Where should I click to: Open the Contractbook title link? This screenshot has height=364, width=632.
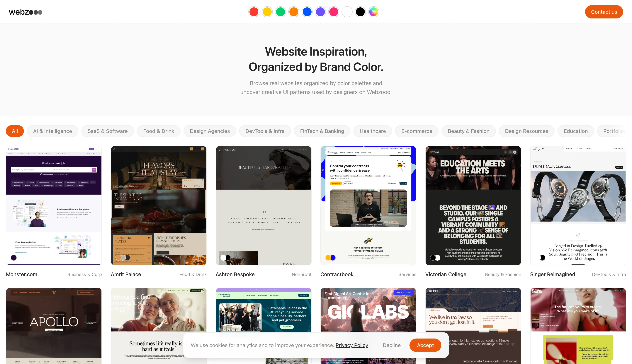(337, 274)
